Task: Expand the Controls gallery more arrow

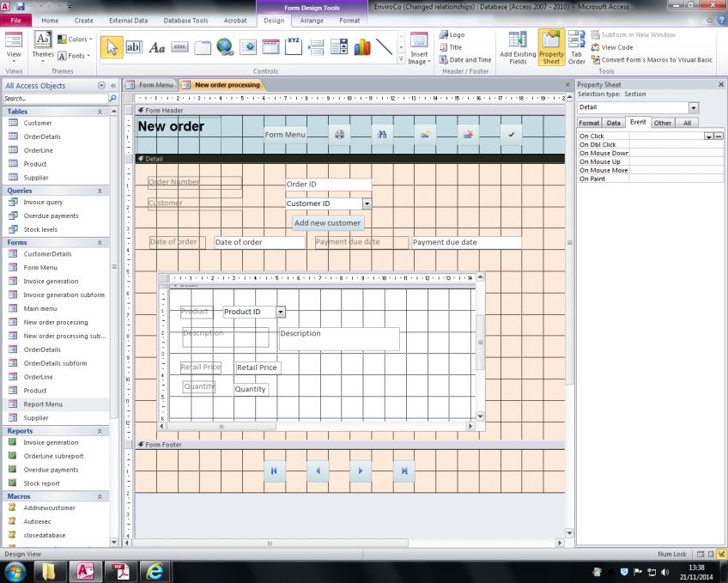Action: pyautogui.click(x=401, y=59)
